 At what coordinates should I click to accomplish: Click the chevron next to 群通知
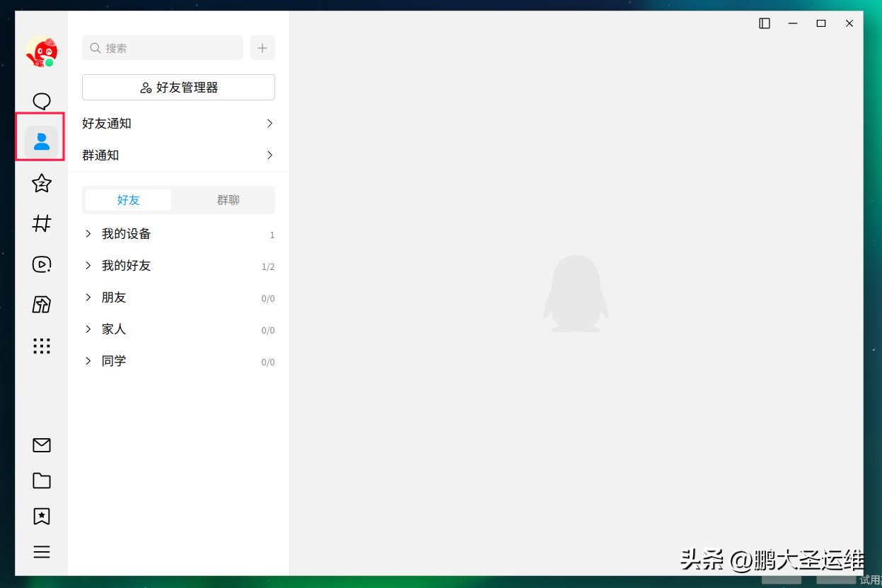(269, 155)
